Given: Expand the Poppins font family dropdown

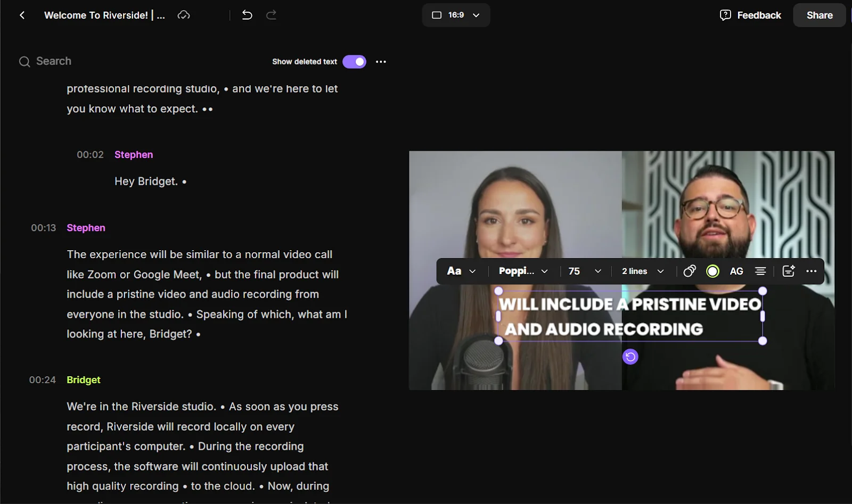Looking at the screenshot, I should pos(523,271).
